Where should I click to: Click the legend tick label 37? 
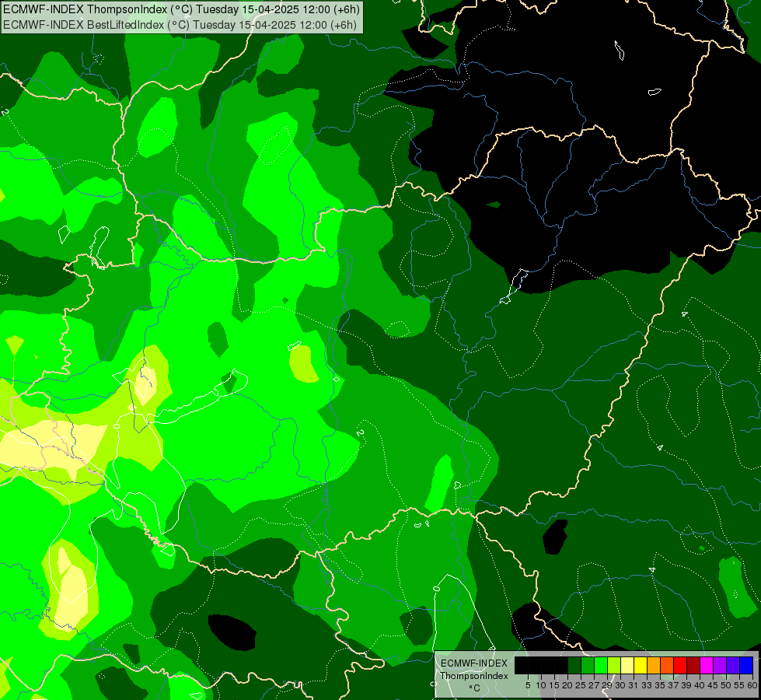[673, 685]
